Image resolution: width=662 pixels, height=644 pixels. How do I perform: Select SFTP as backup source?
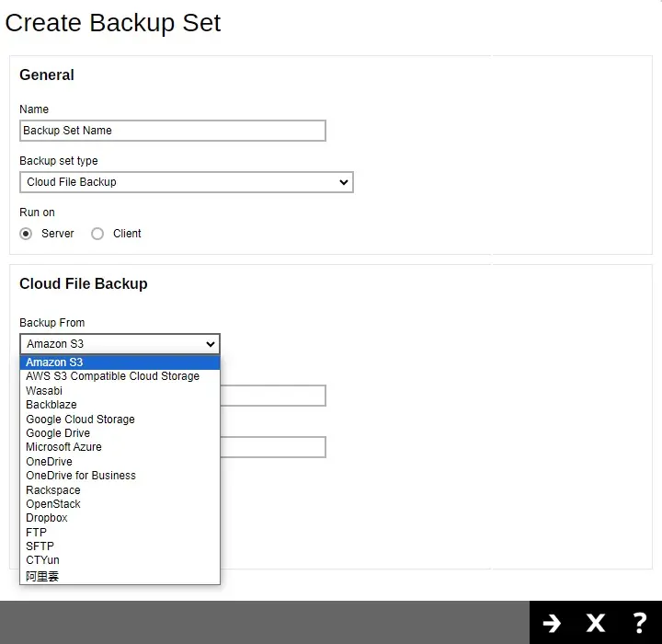coord(120,546)
